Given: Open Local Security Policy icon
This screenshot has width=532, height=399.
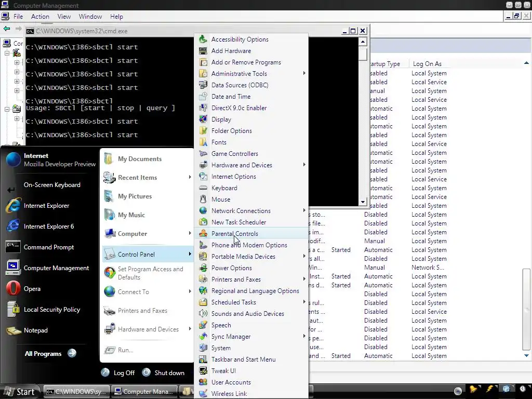Looking at the screenshot, I should pyautogui.click(x=13, y=310).
